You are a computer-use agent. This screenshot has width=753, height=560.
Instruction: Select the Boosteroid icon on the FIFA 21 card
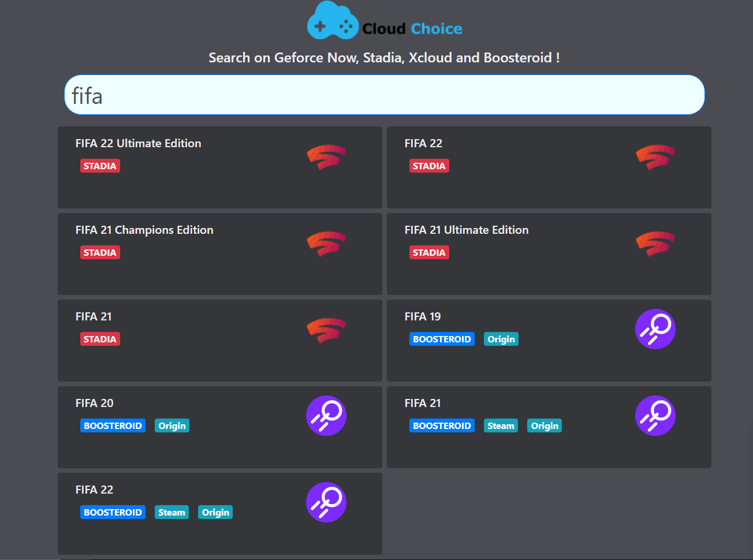[x=655, y=416]
